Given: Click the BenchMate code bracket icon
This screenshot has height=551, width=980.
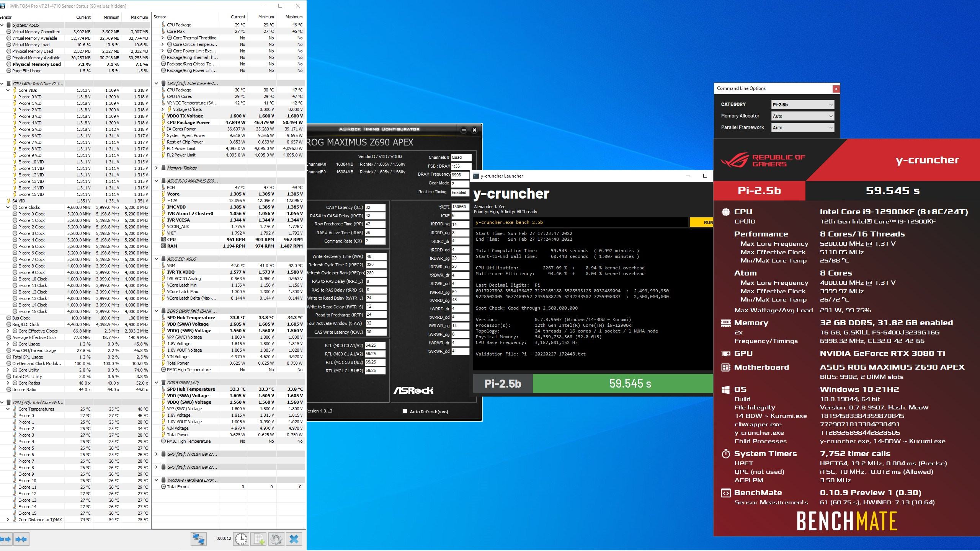Looking at the screenshot, I should tap(725, 493).
